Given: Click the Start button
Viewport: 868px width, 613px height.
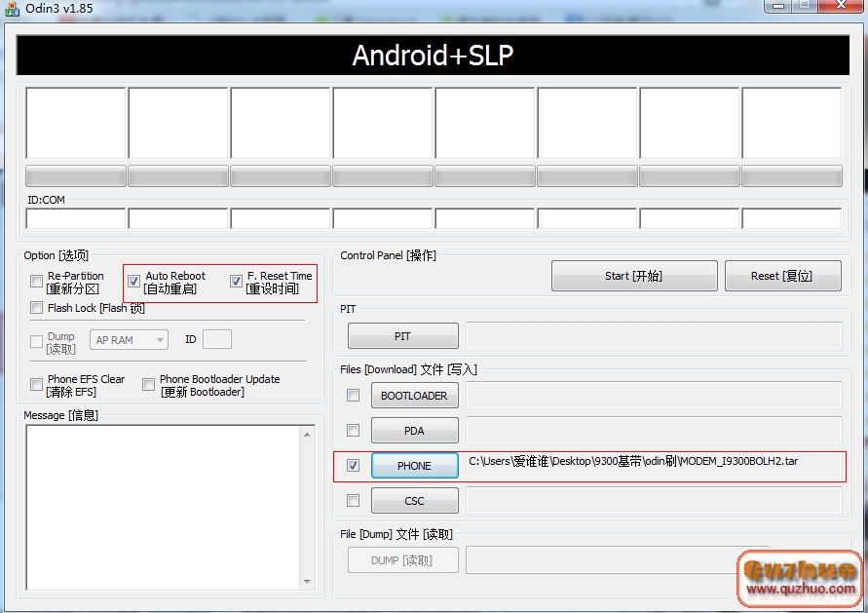Looking at the screenshot, I should point(634,276).
